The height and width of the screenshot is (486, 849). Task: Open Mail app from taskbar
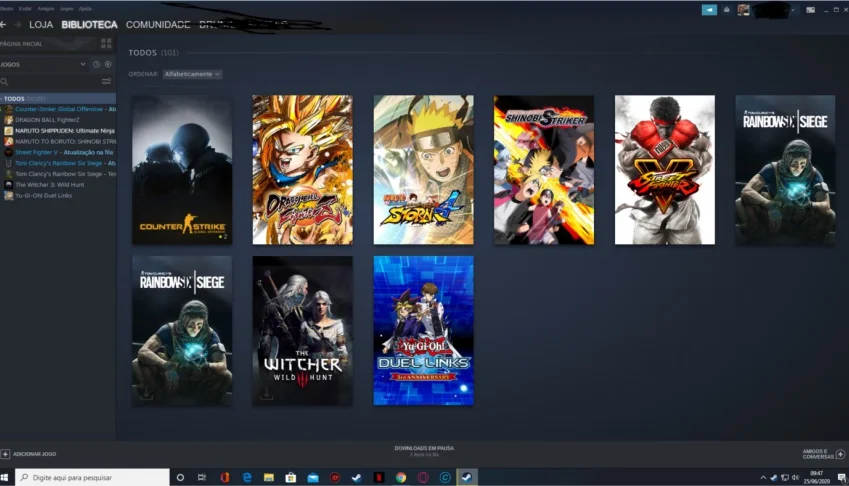coord(313,477)
